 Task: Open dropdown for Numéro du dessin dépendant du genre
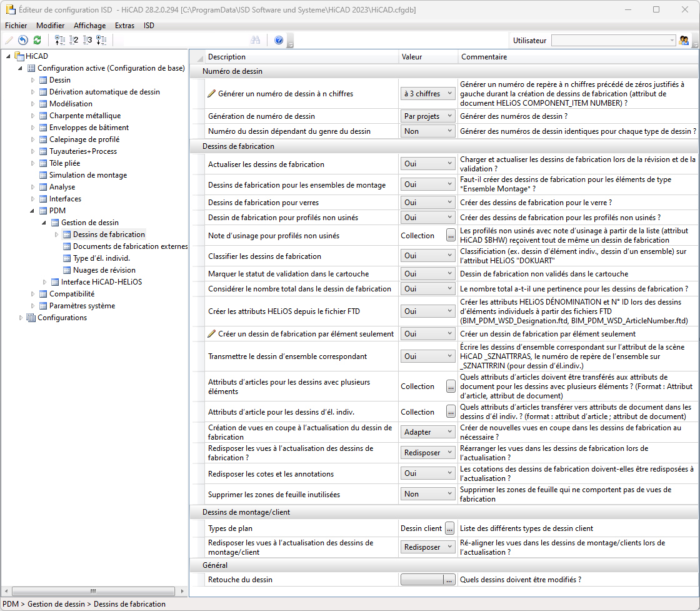coord(427,131)
